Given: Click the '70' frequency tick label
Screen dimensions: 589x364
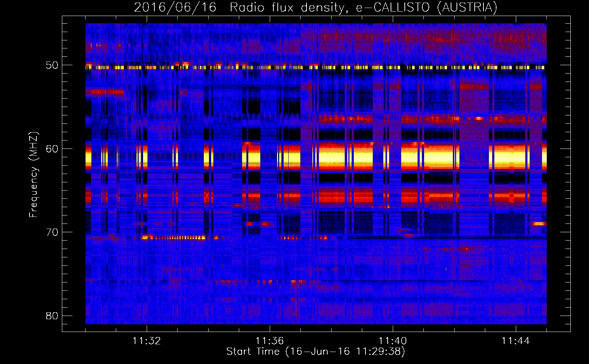Looking at the screenshot, I should click(52, 232).
